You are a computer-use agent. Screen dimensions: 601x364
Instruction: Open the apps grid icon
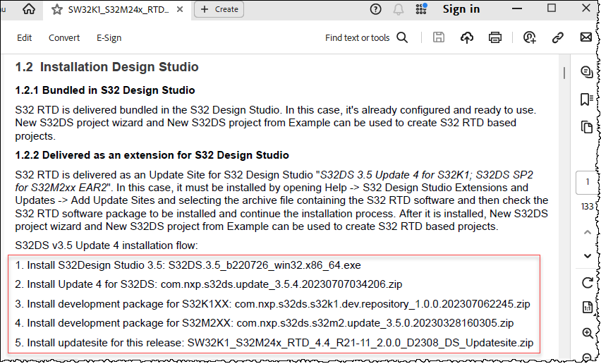pos(422,9)
